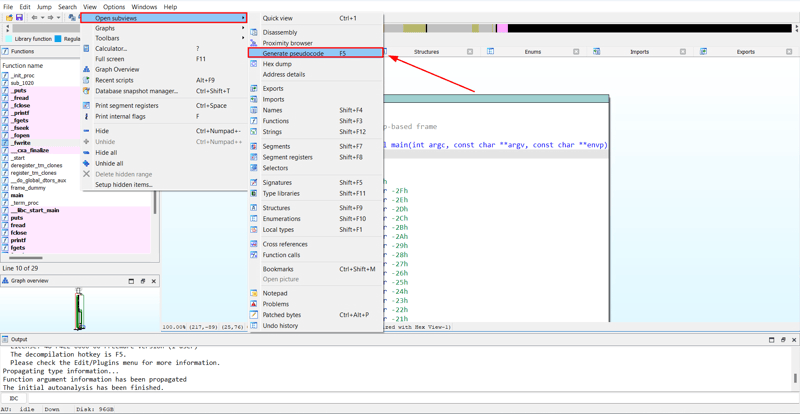Open Bookmarks subview
Viewport: 800px width, 414px height.
pos(315,269)
